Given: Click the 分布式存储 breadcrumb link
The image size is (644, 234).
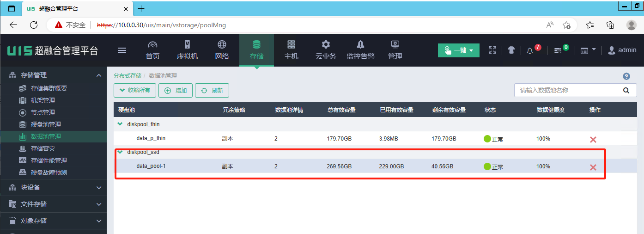Looking at the screenshot, I should [x=128, y=76].
